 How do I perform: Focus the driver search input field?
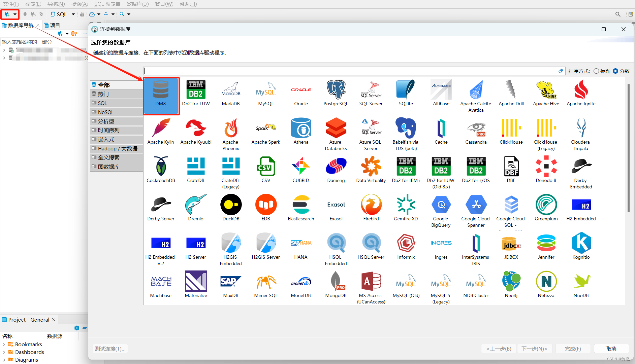[x=351, y=71]
